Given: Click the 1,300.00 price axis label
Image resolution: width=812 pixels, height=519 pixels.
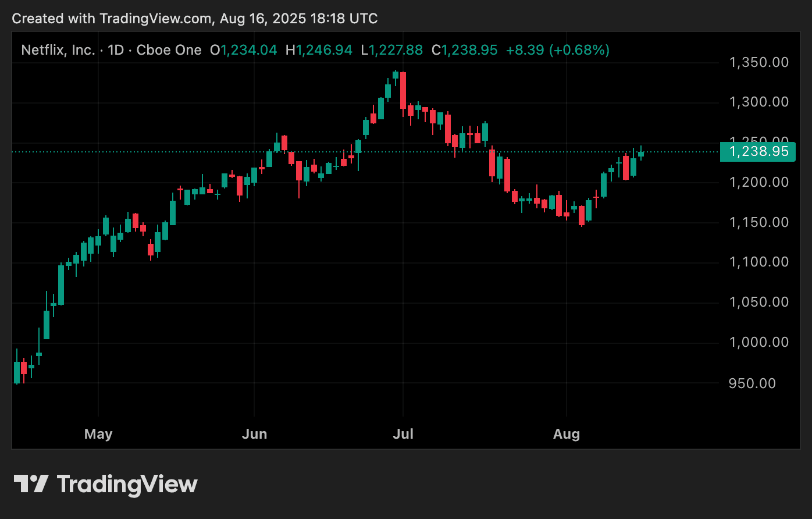Looking at the screenshot, I should coord(759,102).
